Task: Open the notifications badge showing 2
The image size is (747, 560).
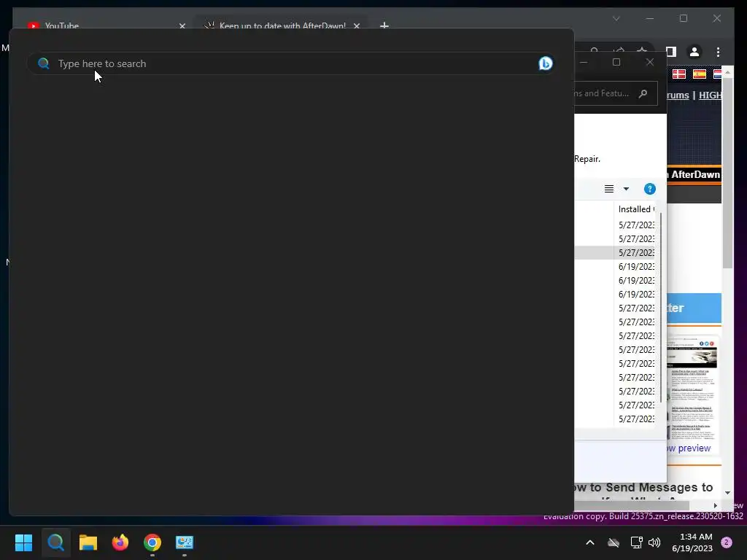Action: click(x=727, y=542)
